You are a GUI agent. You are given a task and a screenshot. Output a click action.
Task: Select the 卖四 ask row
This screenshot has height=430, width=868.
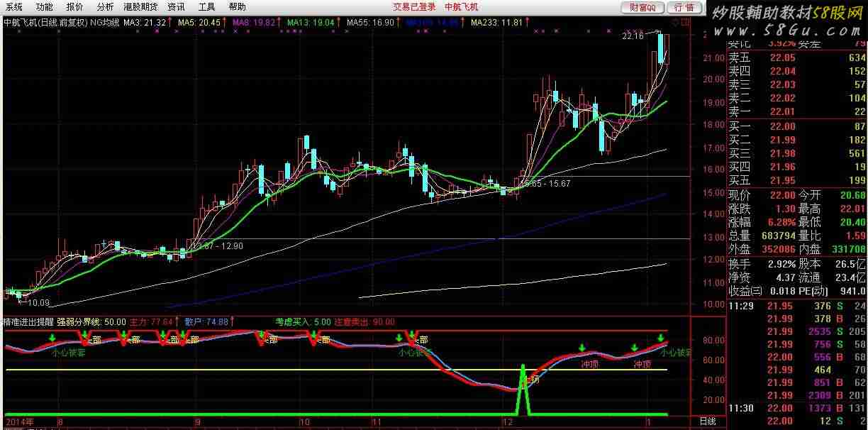point(797,71)
